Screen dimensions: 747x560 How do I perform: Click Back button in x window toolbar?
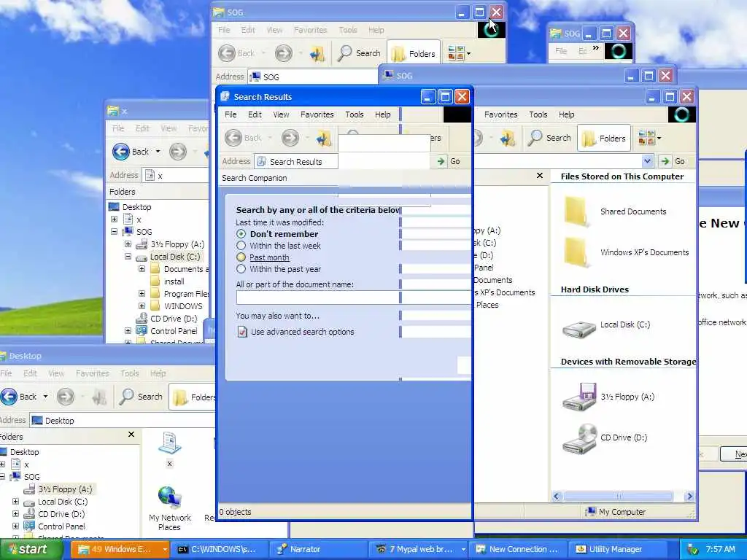pos(131,152)
